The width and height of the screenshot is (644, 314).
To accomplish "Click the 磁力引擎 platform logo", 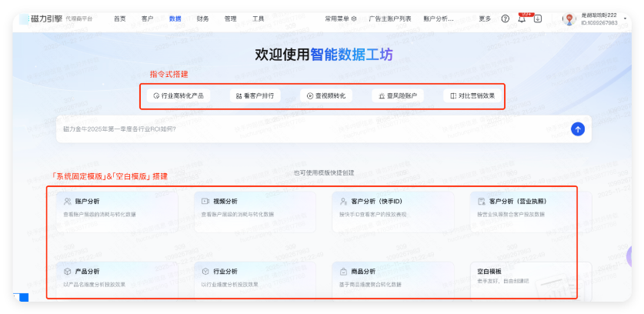I will pyautogui.click(x=46, y=18).
